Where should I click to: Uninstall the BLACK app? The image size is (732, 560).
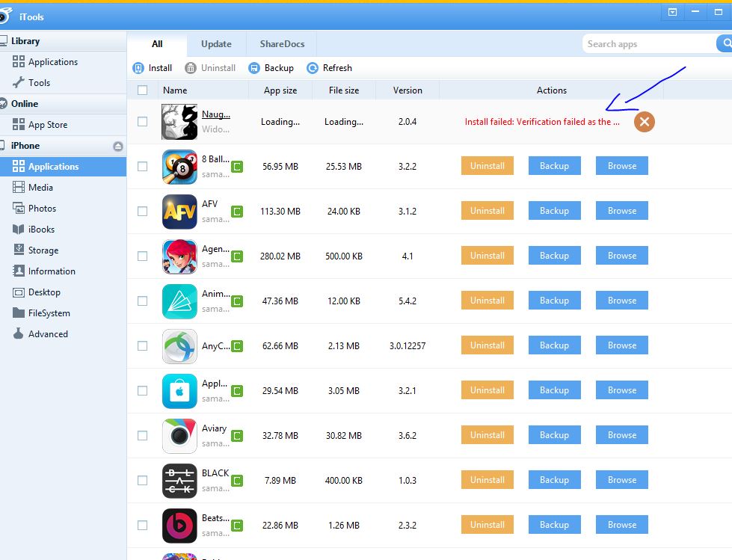point(487,480)
